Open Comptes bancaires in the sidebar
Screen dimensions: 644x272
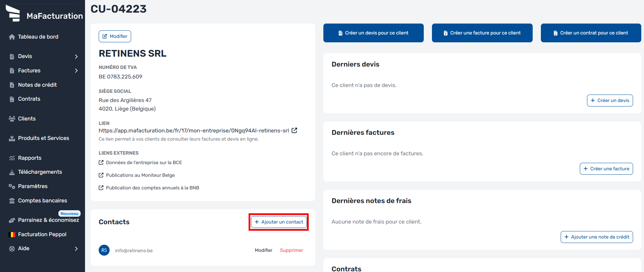pyautogui.click(x=43, y=201)
